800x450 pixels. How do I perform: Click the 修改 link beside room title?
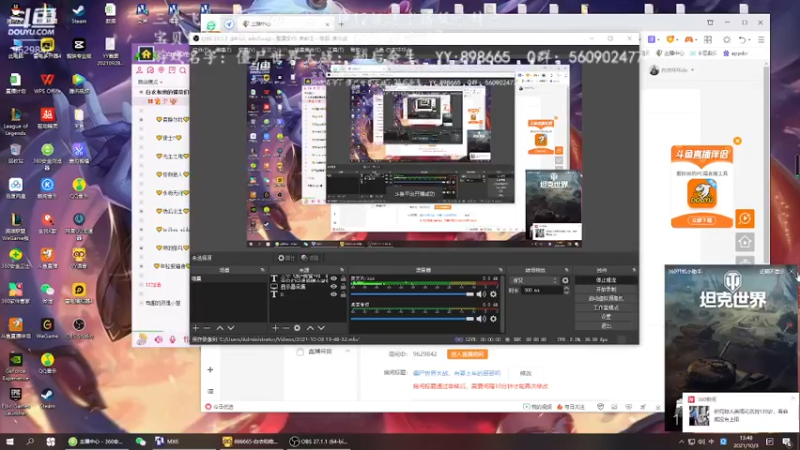click(526, 373)
